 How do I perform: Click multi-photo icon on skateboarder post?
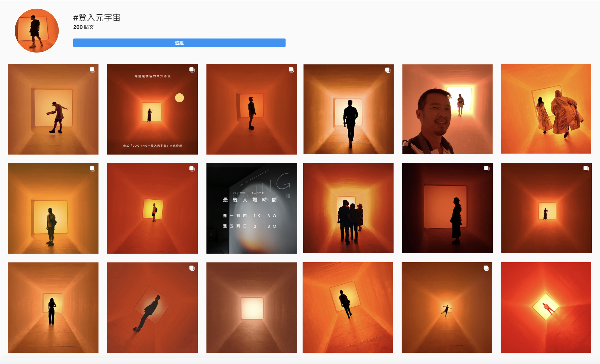coord(92,70)
